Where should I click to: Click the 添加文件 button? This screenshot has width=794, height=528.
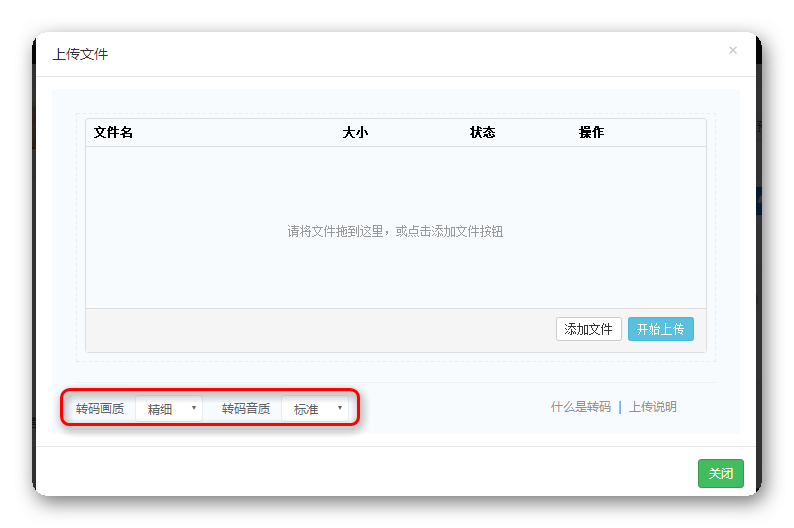588,329
